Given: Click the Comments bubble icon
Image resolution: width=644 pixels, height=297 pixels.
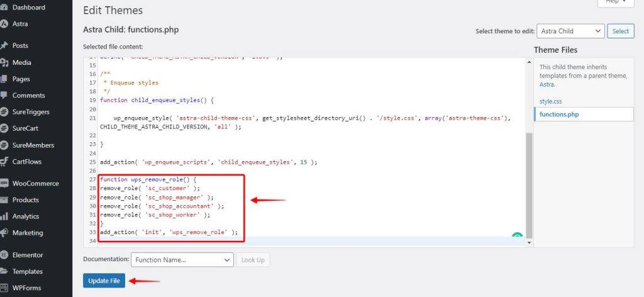Looking at the screenshot, I should pos(4,95).
